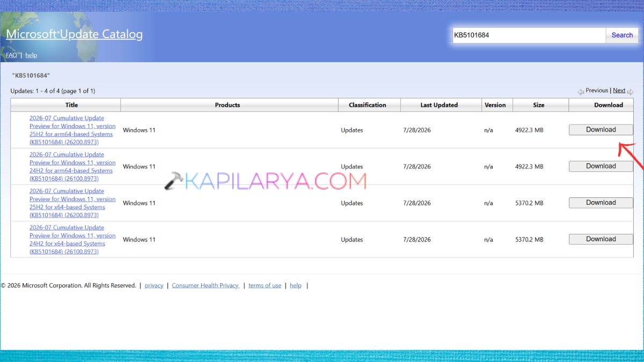Select the 7/28/2026 date in the 25H2 x64 row
This screenshot has width=644, height=362.
(417, 203)
